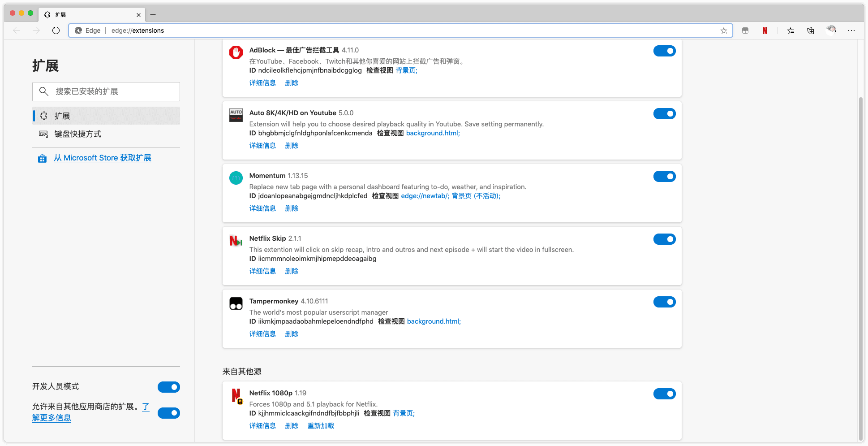Select 键盘快捷方式 in the sidebar
This screenshot has width=868, height=446.
(106, 134)
